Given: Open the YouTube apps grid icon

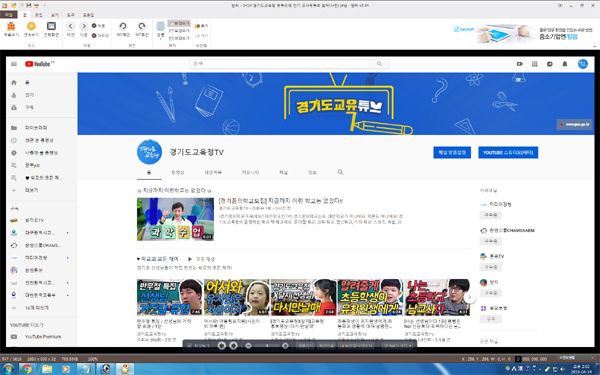Looking at the screenshot, I should (535, 64).
